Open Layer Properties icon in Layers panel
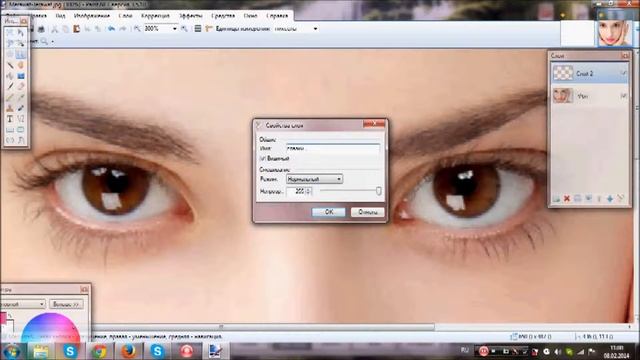This screenshot has width=640, height=360. (x=620, y=199)
